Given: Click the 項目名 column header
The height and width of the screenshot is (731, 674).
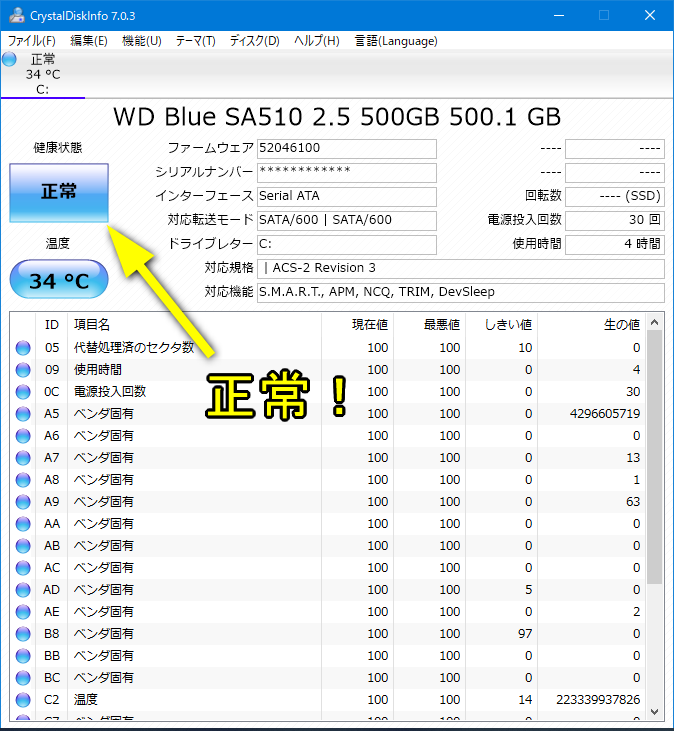Looking at the screenshot, I should coord(194,324).
